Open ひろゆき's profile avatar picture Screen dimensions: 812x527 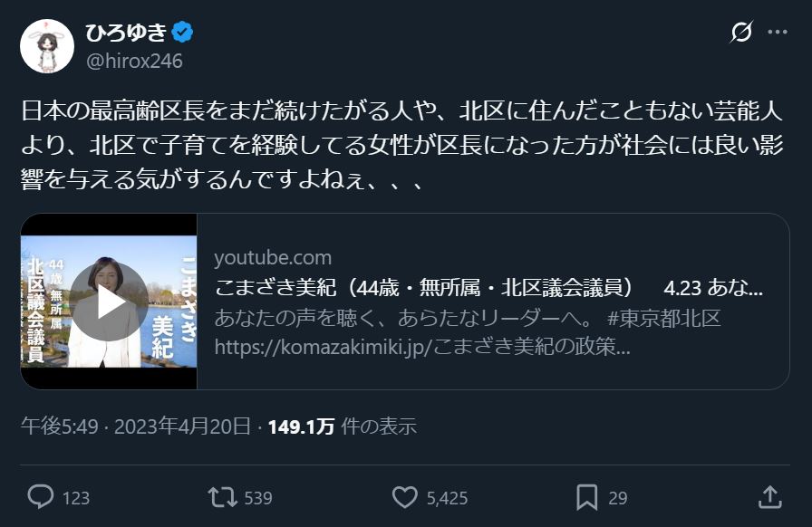click(x=47, y=46)
